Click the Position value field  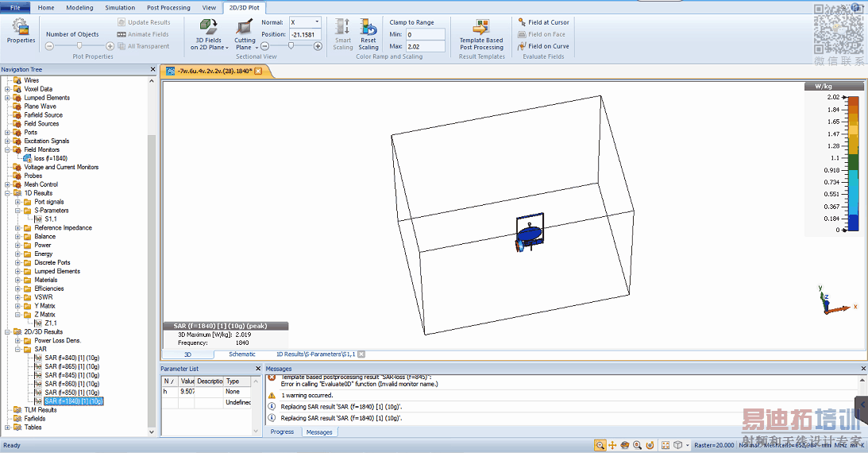click(x=305, y=34)
